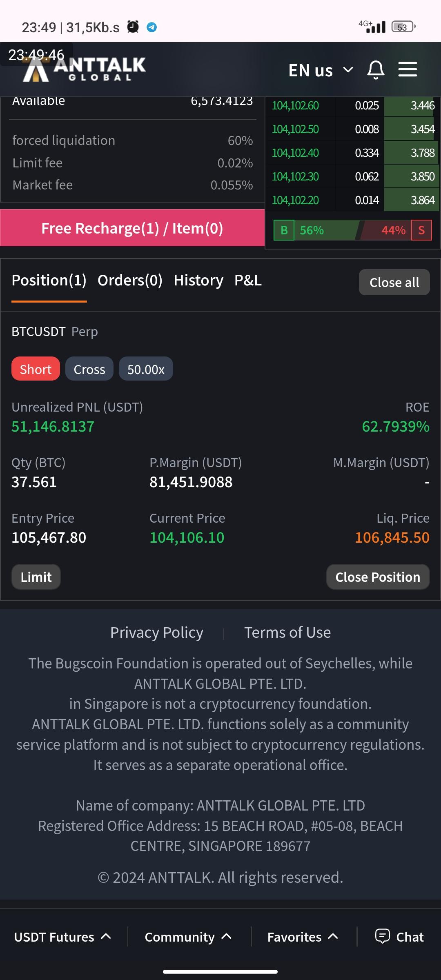This screenshot has width=441, height=980.
Task: Switch to the Orders(0) tab
Action: (130, 281)
